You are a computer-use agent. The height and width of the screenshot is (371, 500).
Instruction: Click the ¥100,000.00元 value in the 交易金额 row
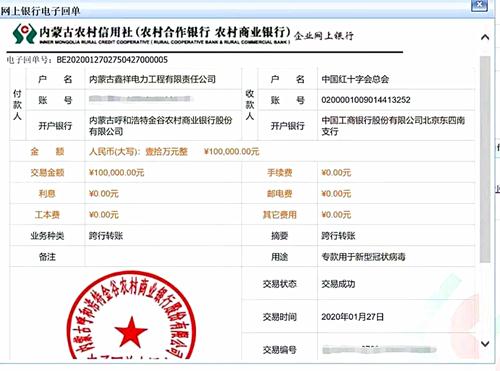click(116, 173)
